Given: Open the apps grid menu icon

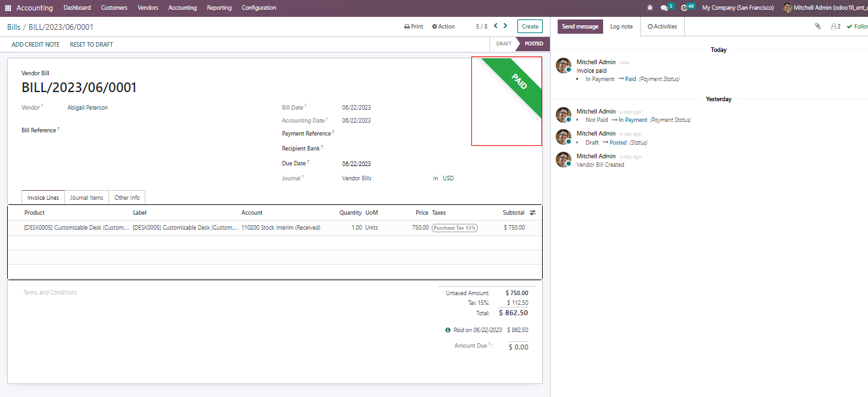Looking at the screenshot, I should [8, 8].
